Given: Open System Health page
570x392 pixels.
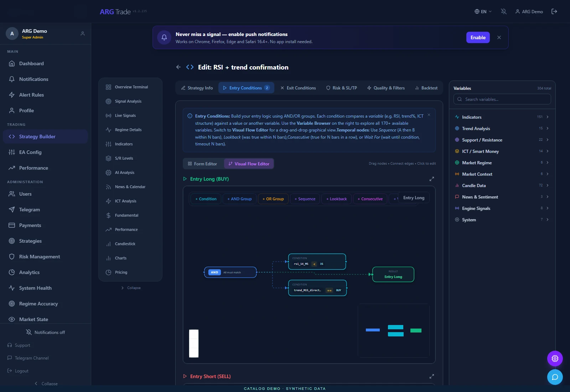Looking at the screenshot, I should (x=45, y=288).
